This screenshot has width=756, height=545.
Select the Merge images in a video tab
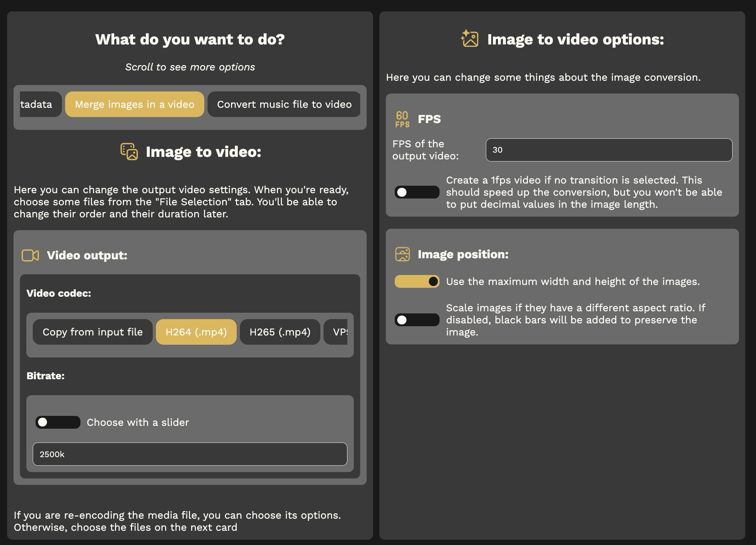coord(135,104)
